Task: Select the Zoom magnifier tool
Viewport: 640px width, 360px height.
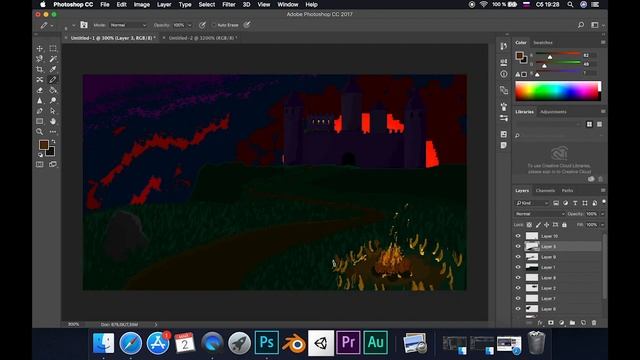Action: (40, 132)
